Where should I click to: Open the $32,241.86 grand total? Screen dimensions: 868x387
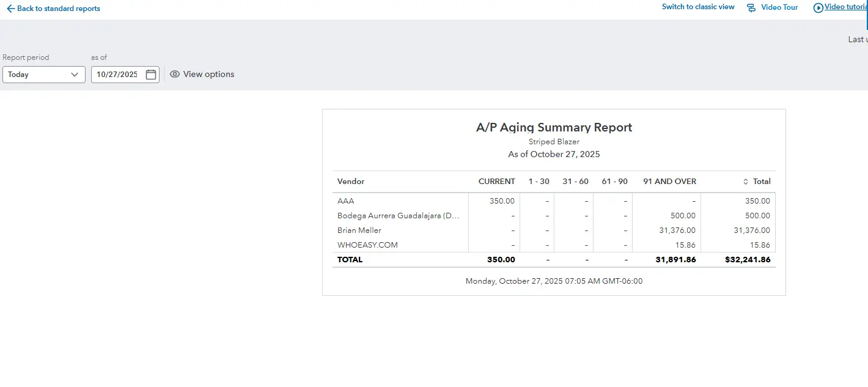point(748,260)
